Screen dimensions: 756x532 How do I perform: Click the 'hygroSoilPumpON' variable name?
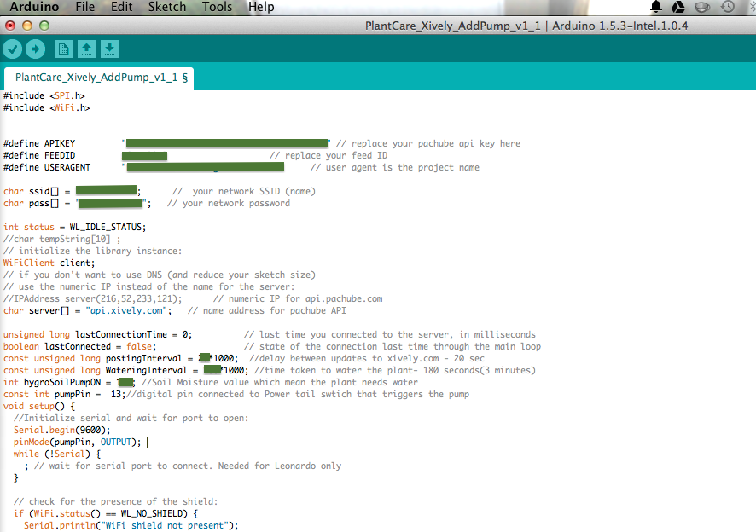click(62, 383)
